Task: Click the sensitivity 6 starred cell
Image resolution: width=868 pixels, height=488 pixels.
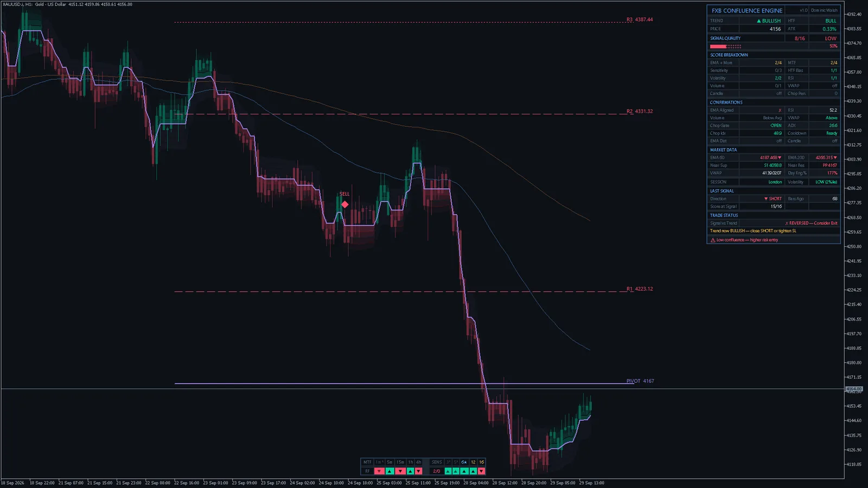Action: click(464, 462)
